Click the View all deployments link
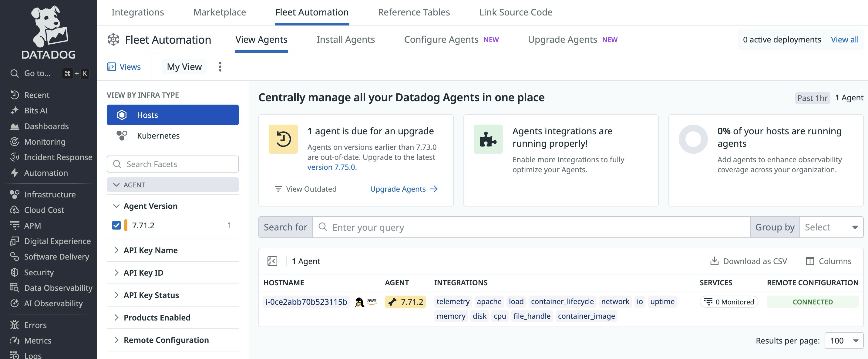 [845, 39]
